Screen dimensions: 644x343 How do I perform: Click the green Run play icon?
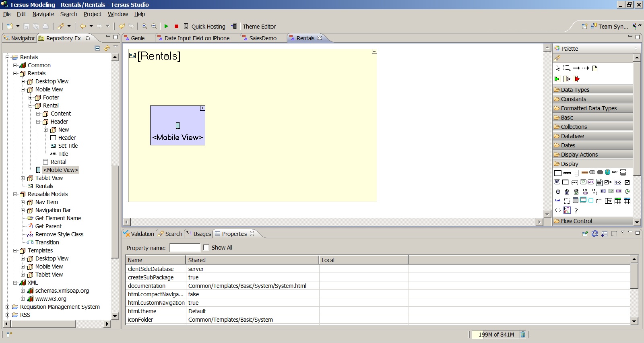click(166, 26)
